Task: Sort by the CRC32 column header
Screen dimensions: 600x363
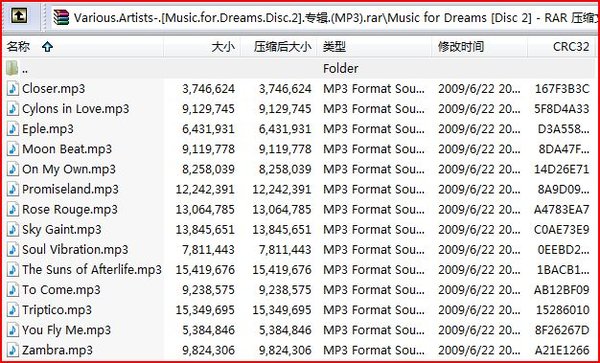Action: (562, 47)
